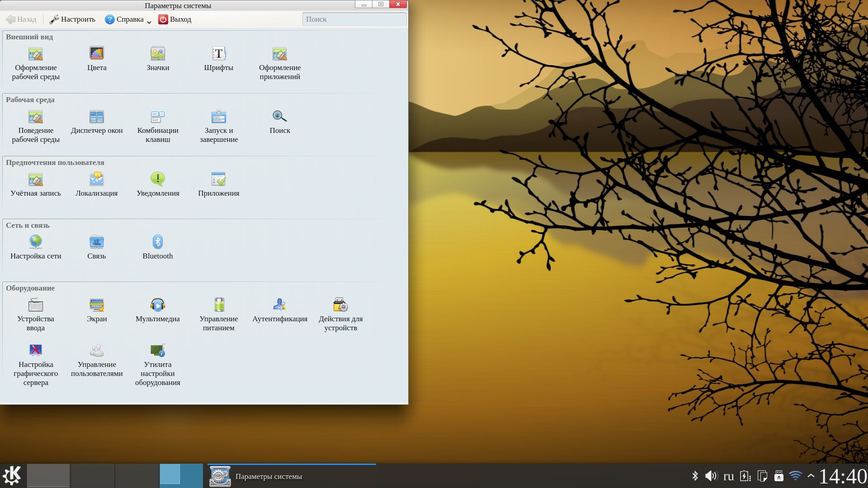The height and width of the screenshot is (488, 868).
Task: Open Экран display settings module
Action: [97, 305]
